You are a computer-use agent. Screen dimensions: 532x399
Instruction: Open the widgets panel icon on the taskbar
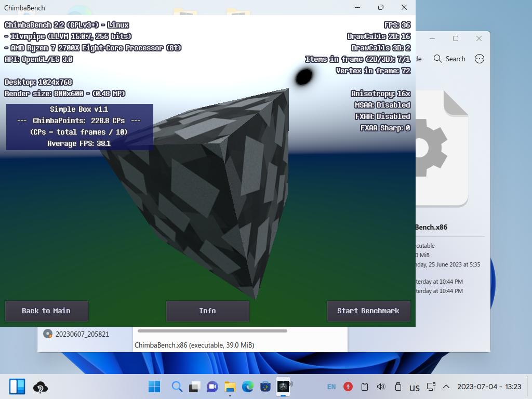(x=17, y=387)
